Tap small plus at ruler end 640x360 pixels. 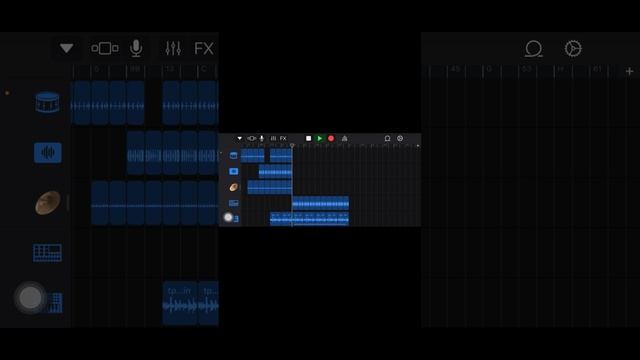418,146
